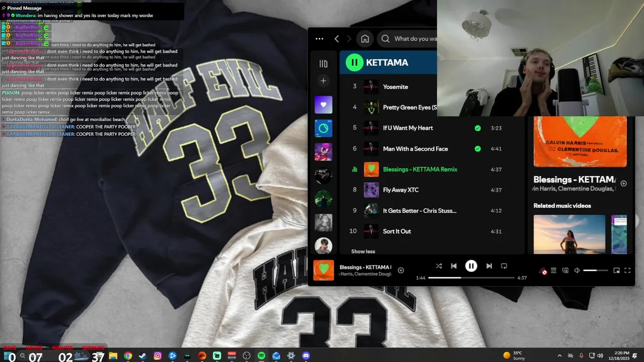Toggle repeat mode
Viewport: 644px width, 362px height.
[x=504, y=266]
